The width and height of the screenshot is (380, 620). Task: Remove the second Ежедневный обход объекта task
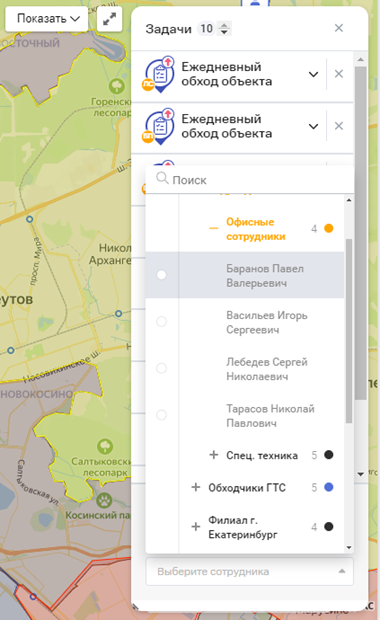339,126
